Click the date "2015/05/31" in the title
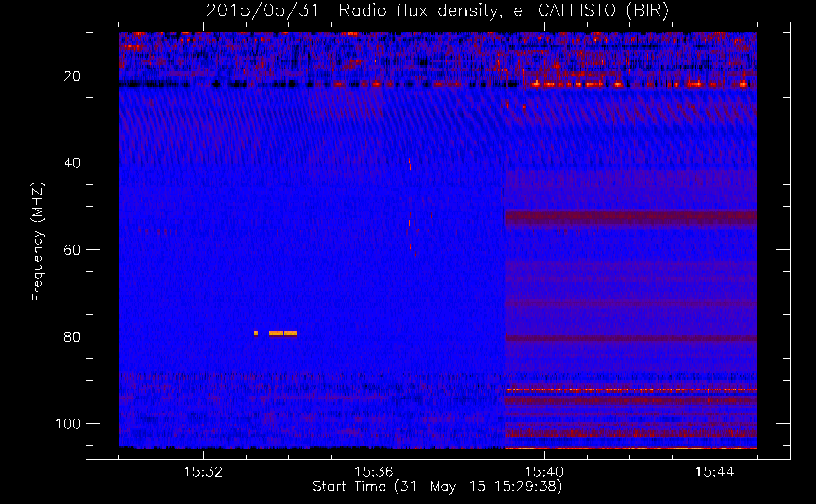This screenshot has width=816, height=504. pyautogui.click(x=263, y=10)
